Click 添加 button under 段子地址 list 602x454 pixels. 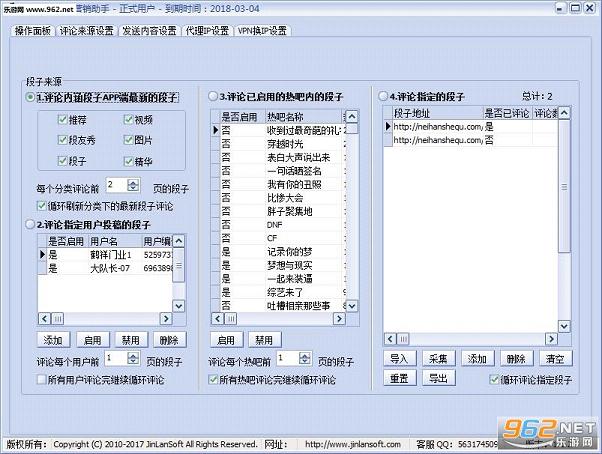pos(478,359)
